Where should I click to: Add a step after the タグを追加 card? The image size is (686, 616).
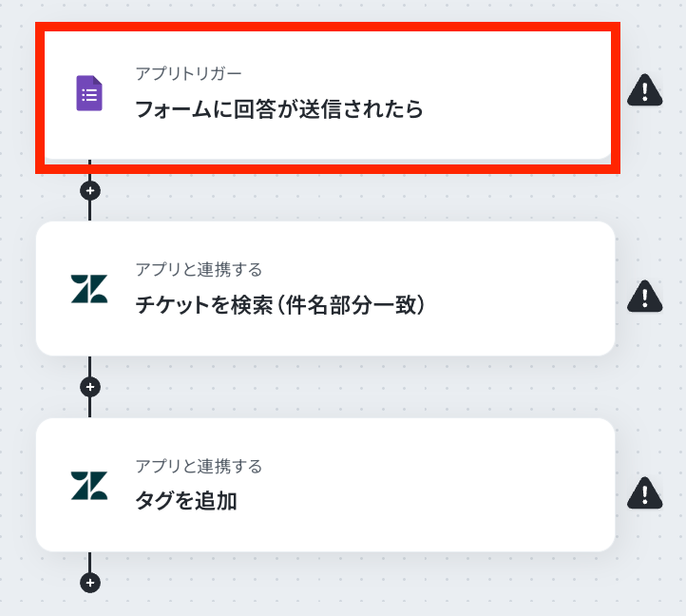coord(90,583)
